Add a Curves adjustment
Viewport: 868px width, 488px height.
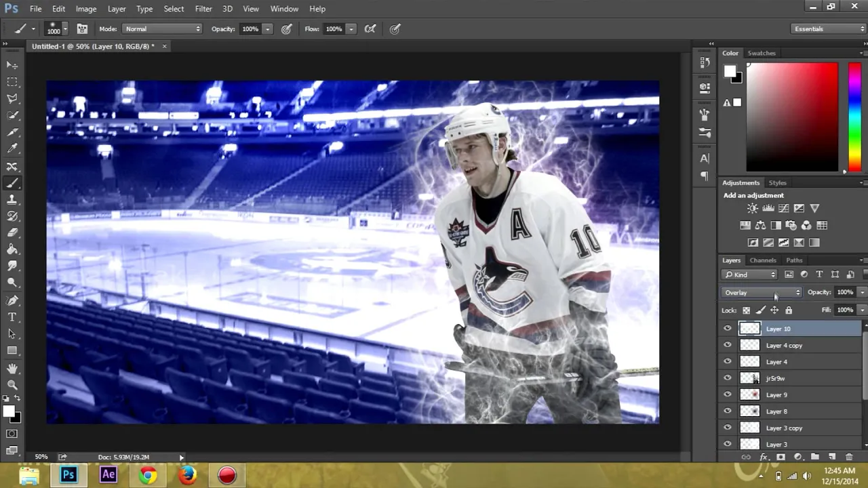click(x=784, y=209)
